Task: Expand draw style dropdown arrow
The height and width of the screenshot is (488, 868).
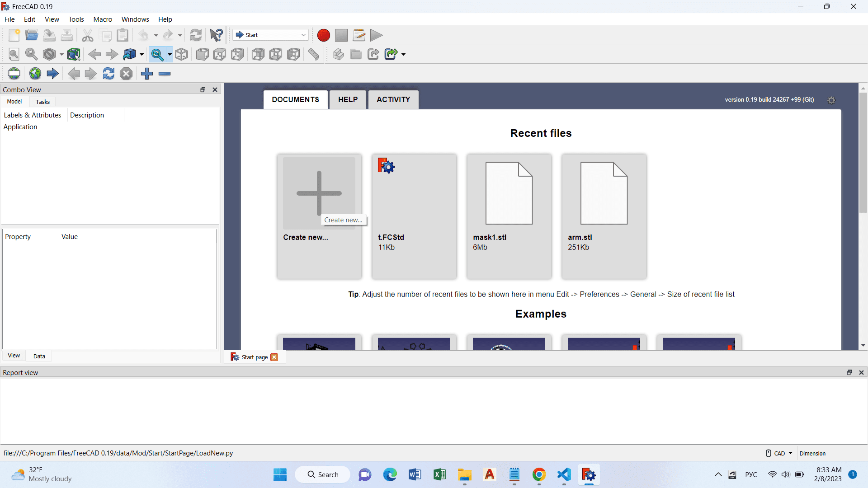Action: pos(61,55)
